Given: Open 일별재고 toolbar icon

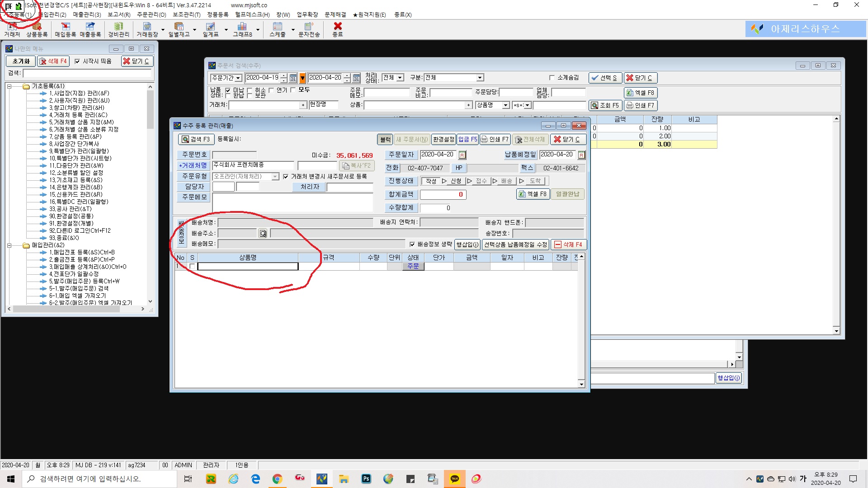Looking at the screenshot, I should point(179,29).
